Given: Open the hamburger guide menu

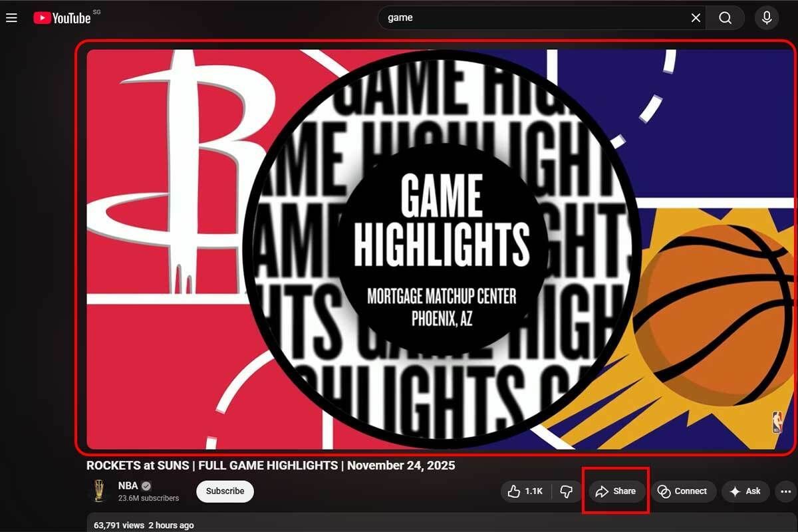Looking at the screenshot, I should [11, 18].
